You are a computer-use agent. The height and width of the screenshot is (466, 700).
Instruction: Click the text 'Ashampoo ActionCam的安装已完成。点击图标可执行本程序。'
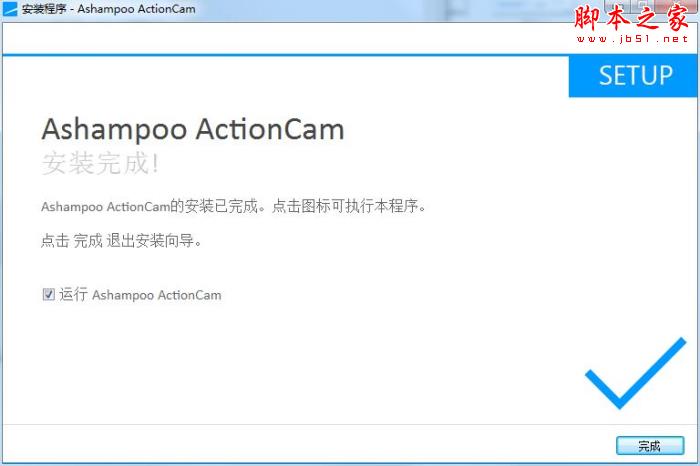233,206
